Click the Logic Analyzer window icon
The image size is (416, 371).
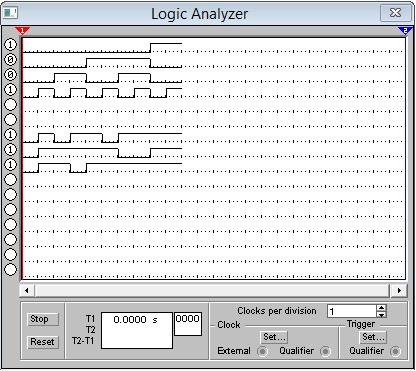coord(10,13)
